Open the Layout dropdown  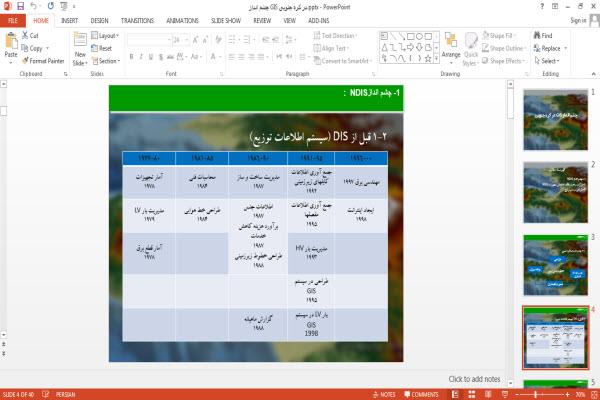(105, 36)
